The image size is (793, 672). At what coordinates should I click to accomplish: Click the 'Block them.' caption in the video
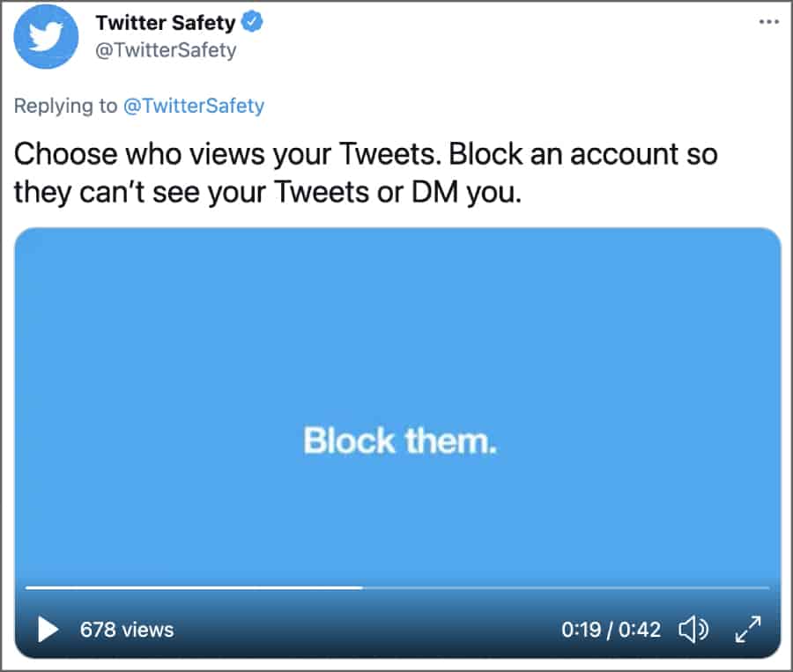[x=400, y=440]
